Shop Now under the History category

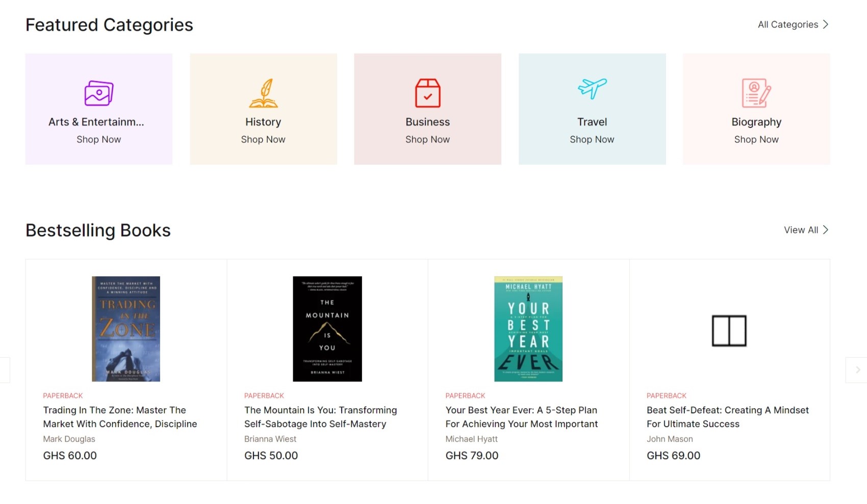263,140
